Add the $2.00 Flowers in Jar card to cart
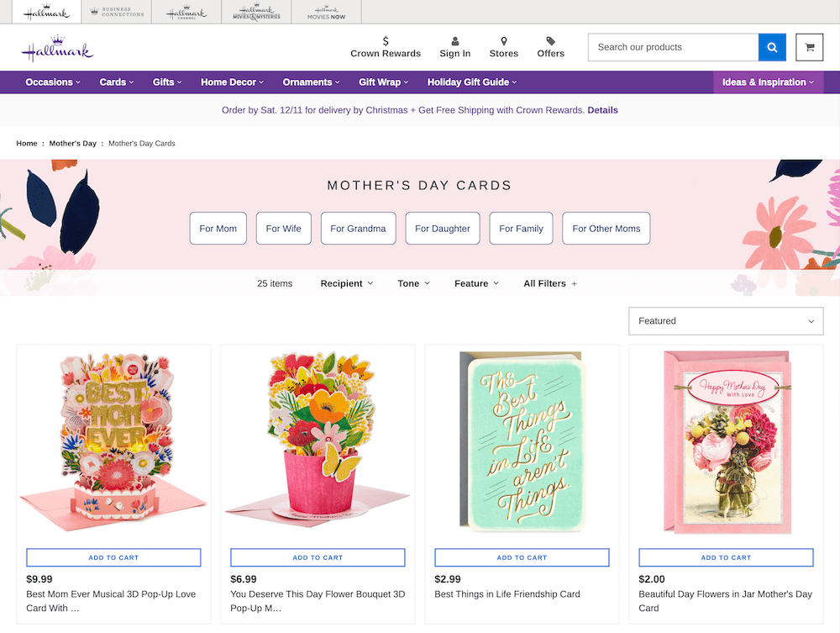The height and width of the screenshot is (633, 840). 726,557
